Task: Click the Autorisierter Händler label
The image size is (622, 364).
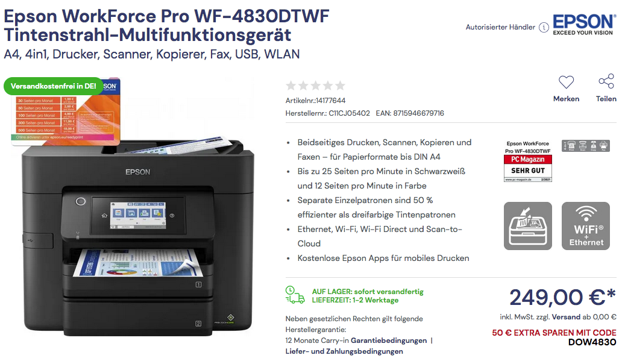Action: [x=500, y=27]
